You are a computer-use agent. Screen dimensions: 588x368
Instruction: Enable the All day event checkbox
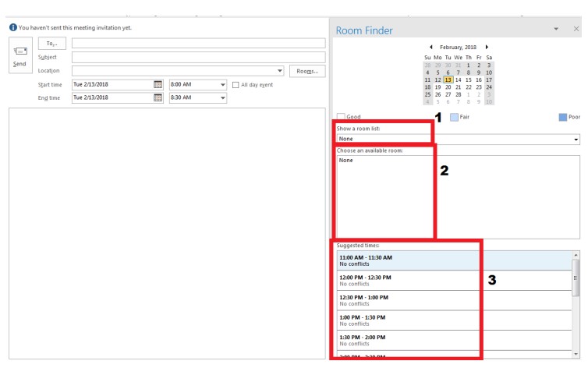pyautogui.click(x=236, y=85)
